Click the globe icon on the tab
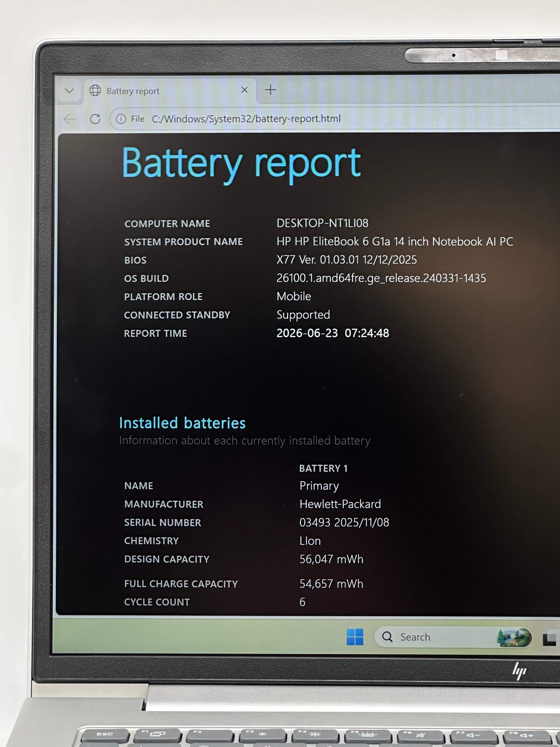The image size is (560, 747). pyautogui.click(x=95, y=90)
